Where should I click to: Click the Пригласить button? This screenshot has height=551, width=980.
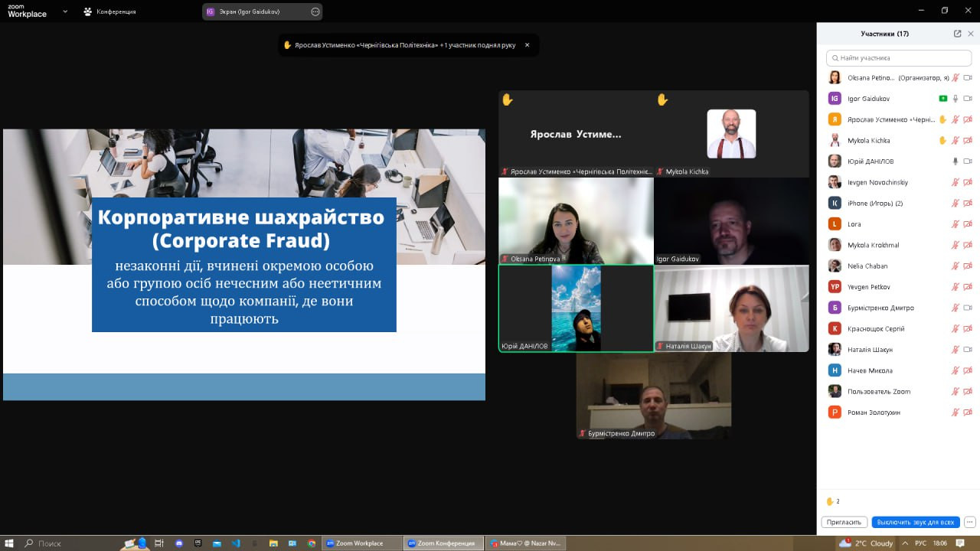(844, 522)
